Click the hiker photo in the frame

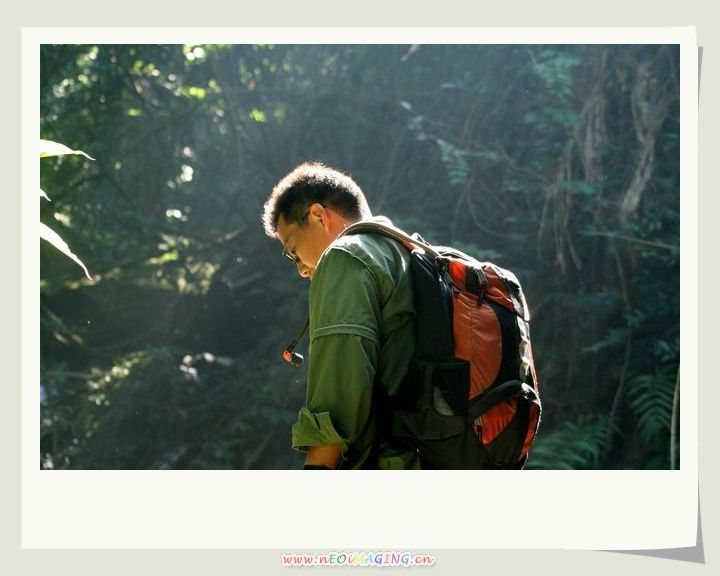point(360,257)
